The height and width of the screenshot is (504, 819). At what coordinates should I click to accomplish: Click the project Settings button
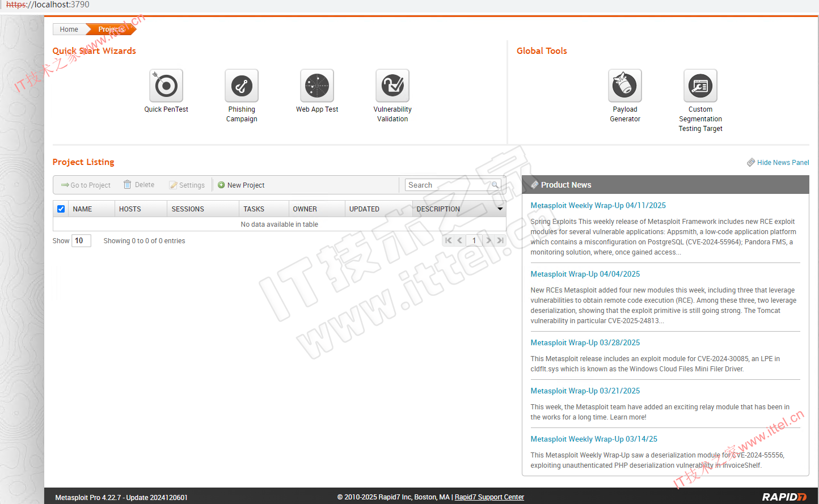(x=187, y=185)
